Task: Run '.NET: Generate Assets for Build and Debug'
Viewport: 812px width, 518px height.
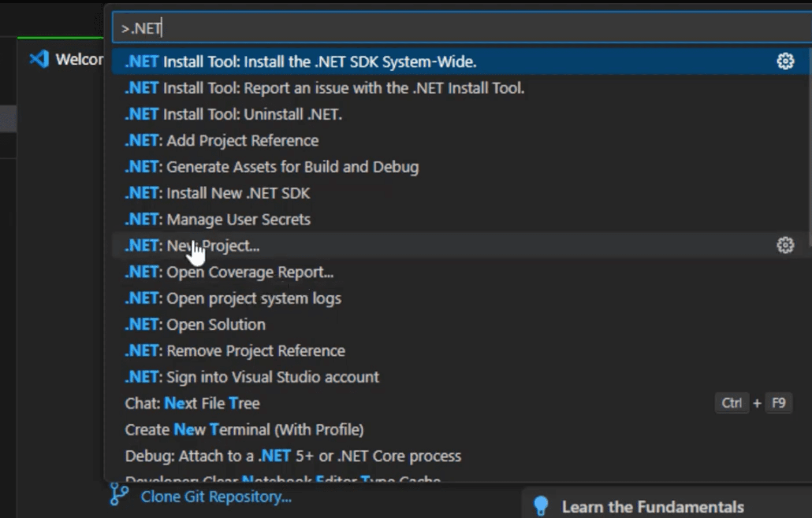Action: [272, 167]
